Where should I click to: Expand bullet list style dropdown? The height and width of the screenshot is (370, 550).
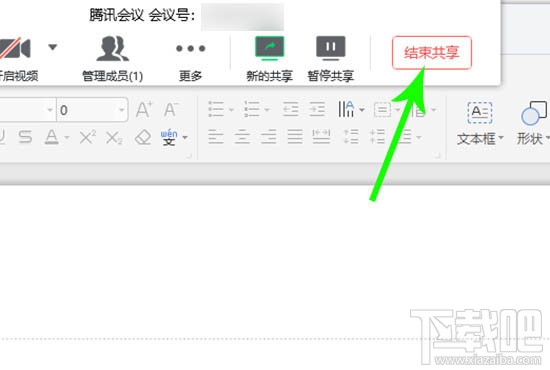pyautogui.click(x=231, y=110)
